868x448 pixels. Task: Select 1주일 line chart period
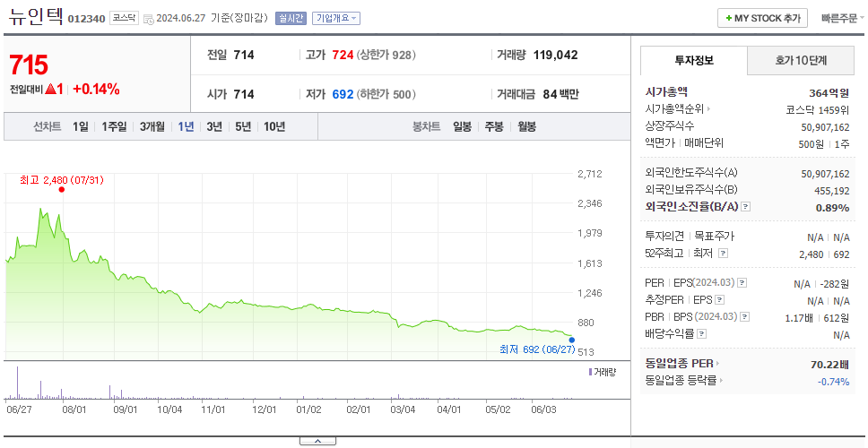114,126
